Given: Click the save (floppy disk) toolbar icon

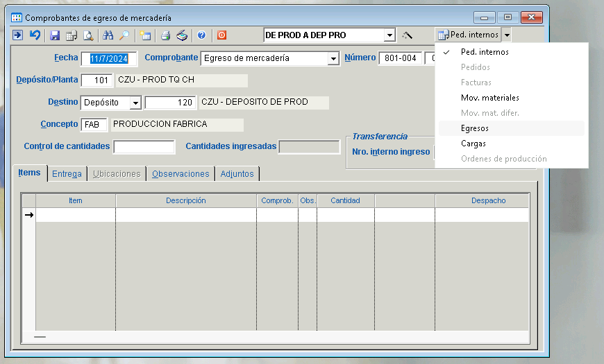Looking at the screenshot, I should tap(55, 35).
